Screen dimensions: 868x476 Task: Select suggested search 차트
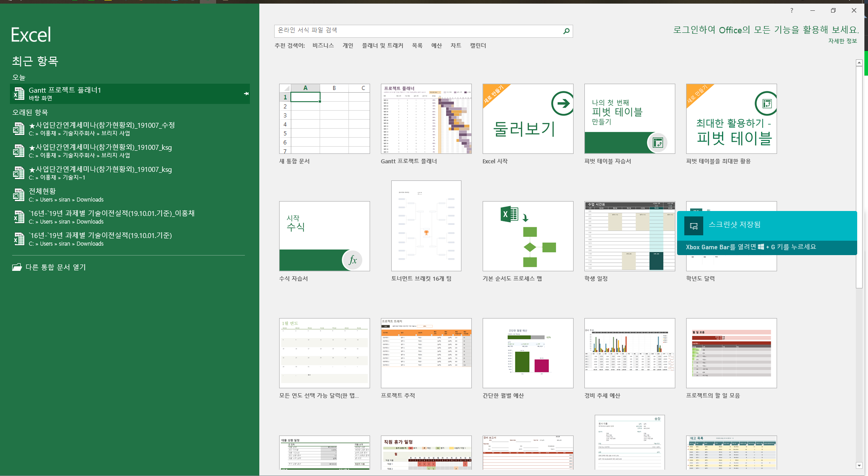coord(456,45)
